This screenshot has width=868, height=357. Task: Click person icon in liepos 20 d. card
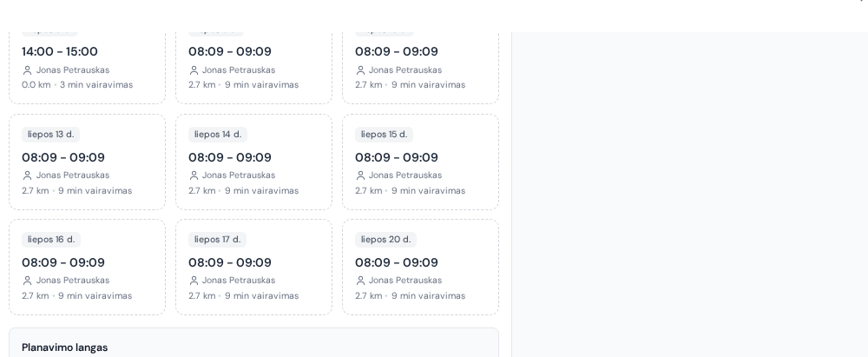pos(360,281)
